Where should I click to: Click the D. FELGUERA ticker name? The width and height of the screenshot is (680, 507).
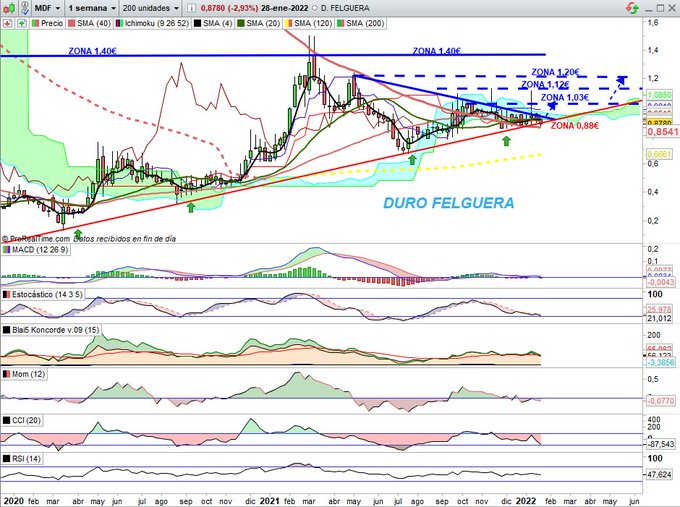coord(344,8)
